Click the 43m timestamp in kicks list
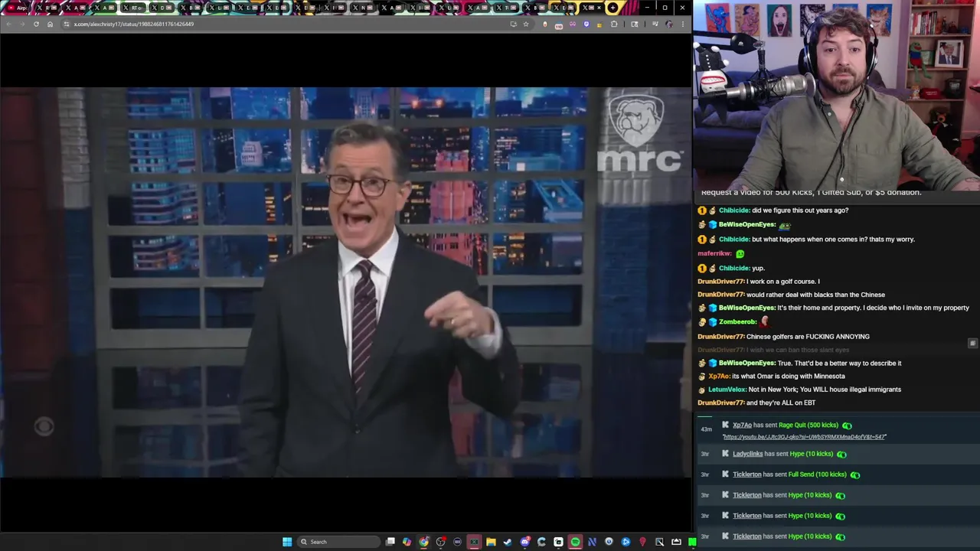Viewport: 980px width, 551px height. [706, 429]
